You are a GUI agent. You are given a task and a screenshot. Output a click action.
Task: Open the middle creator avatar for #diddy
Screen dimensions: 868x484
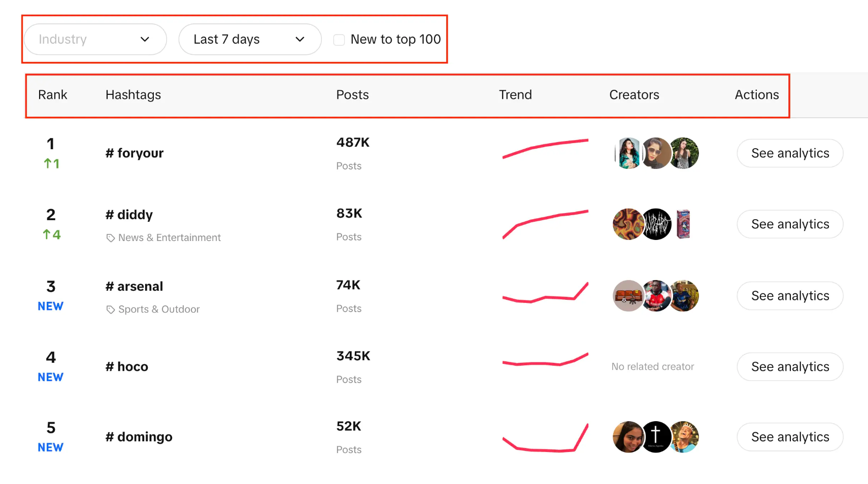tap(656, 224)
